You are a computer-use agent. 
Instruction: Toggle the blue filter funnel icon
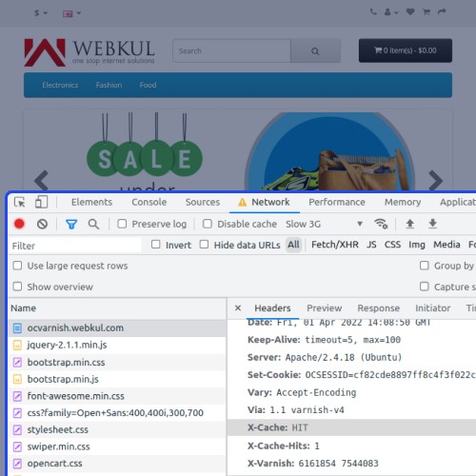click(x=71, y=225)
